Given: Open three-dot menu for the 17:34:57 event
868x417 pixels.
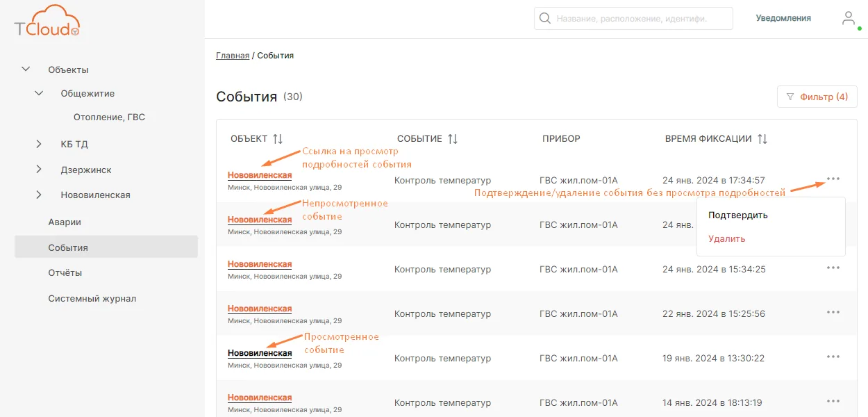Looking at the screenshot, I should click(833, 179).
